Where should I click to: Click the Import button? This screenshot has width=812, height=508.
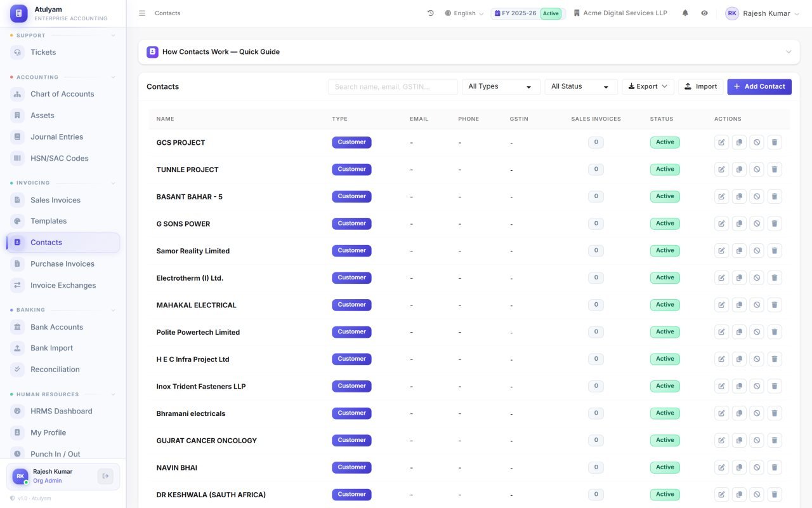[x=700, y=87]
